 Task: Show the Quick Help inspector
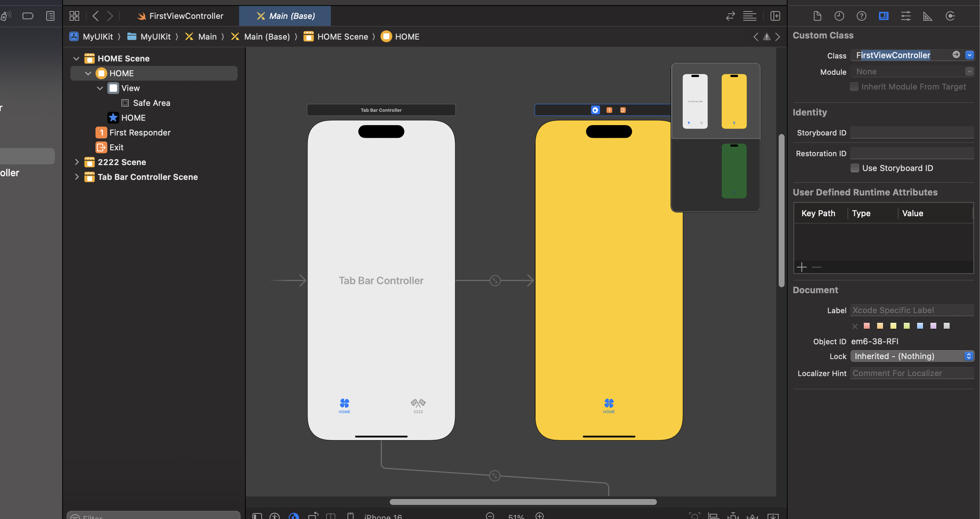861,16
